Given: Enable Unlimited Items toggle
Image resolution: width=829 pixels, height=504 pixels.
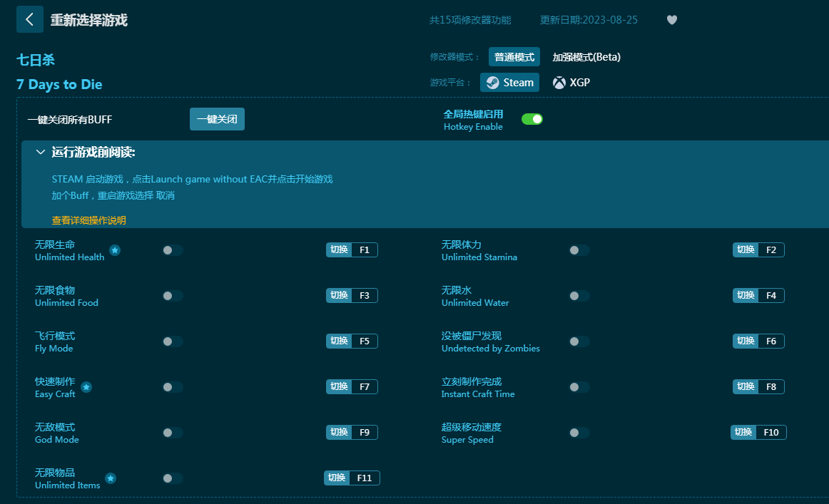Looking at the screenshot, I should [x=173, y=478].
